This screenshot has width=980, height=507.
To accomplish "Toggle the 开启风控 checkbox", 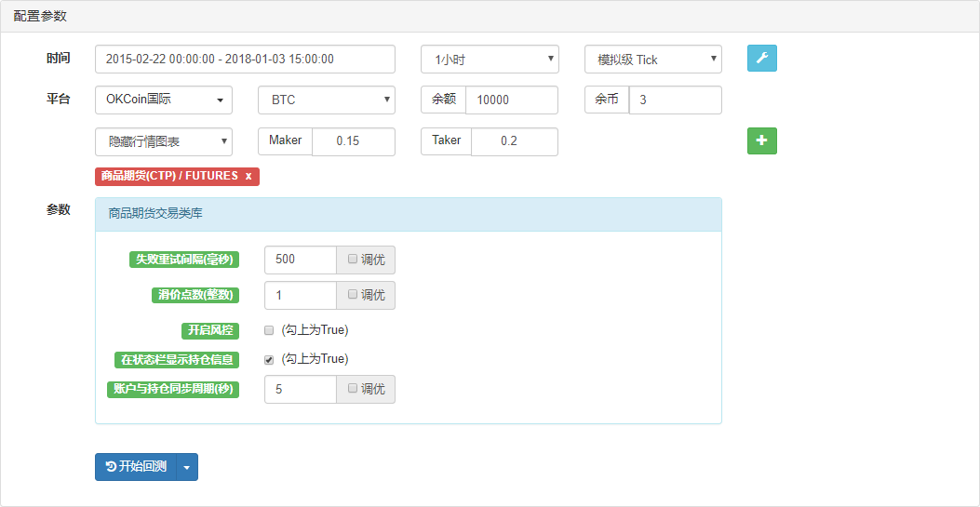I will pos(269,330).
